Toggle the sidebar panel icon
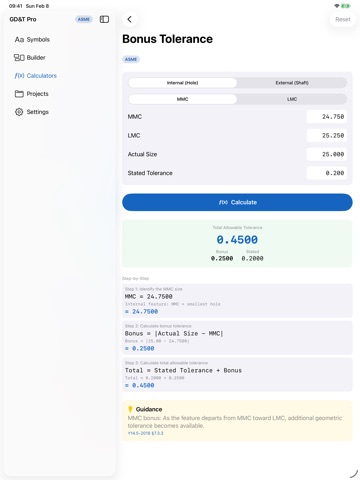This screenshot has width=360, height=480. 104,19
